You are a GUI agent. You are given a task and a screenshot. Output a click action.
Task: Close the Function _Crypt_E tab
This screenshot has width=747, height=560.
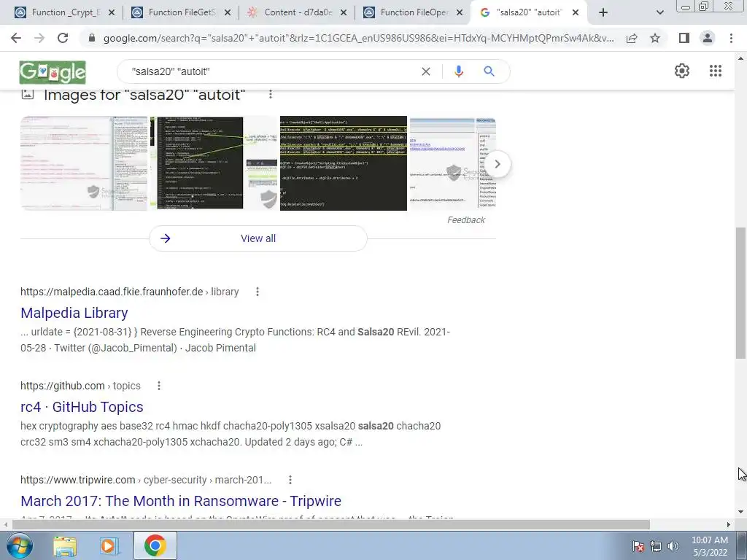(x=112, y=13)
